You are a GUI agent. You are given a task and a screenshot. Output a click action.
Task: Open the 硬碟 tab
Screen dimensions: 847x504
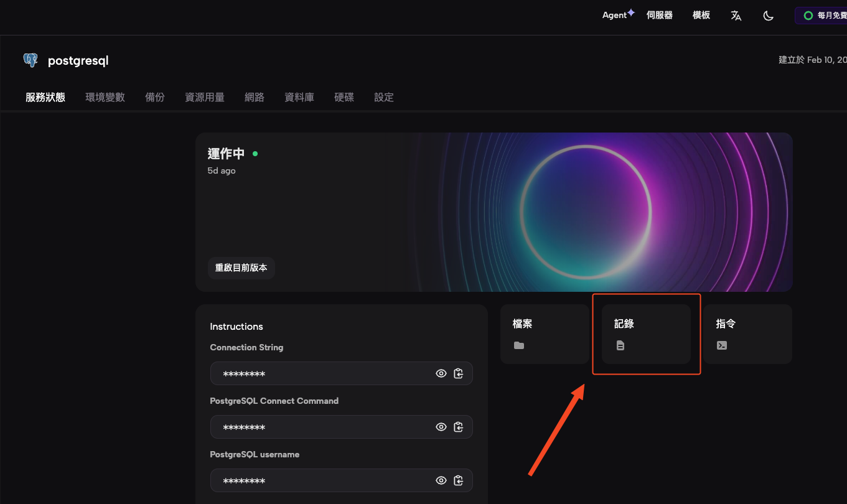(x=344, y=97)
